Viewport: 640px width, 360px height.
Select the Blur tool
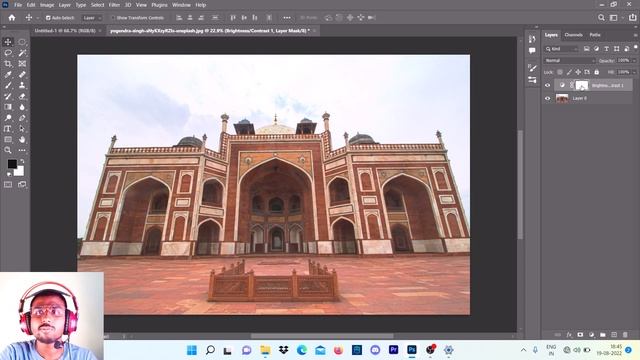tap(22, 107)
